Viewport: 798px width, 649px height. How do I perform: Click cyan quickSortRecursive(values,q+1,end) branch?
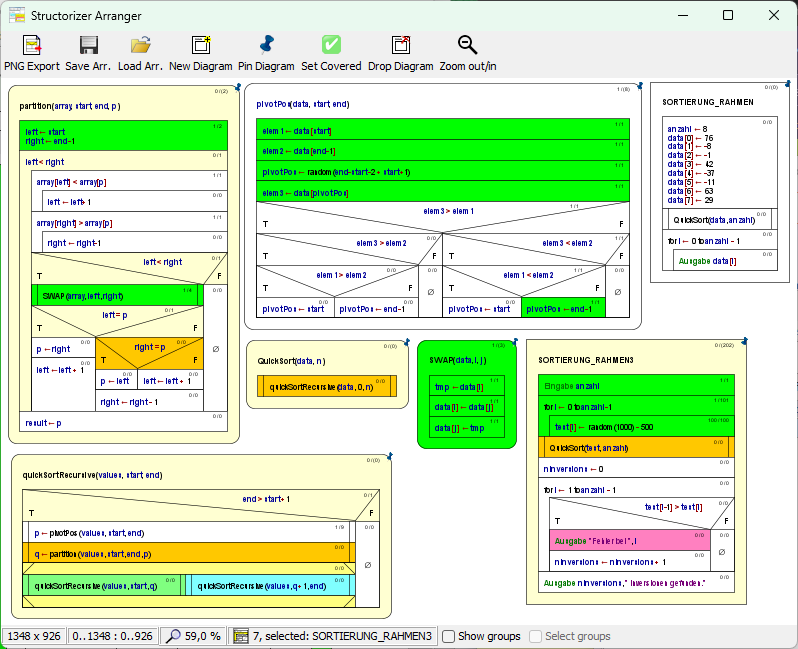click(x=270, y=585)
